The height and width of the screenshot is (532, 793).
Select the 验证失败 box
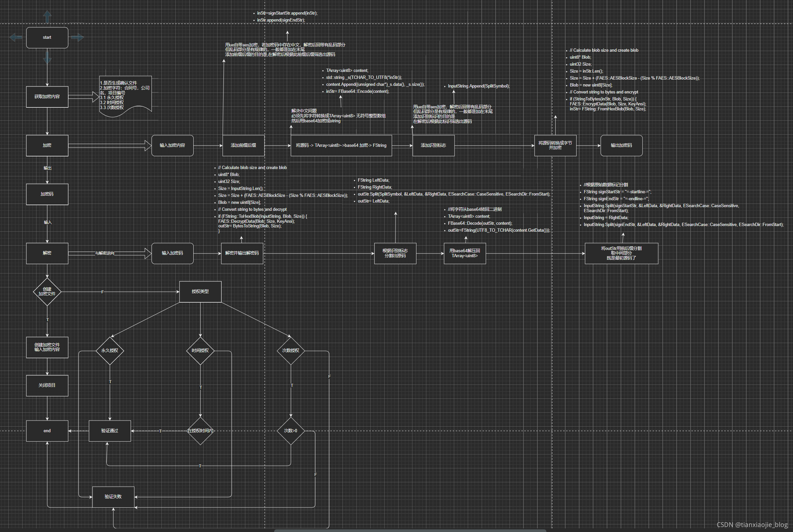click(x=113, y=497)
